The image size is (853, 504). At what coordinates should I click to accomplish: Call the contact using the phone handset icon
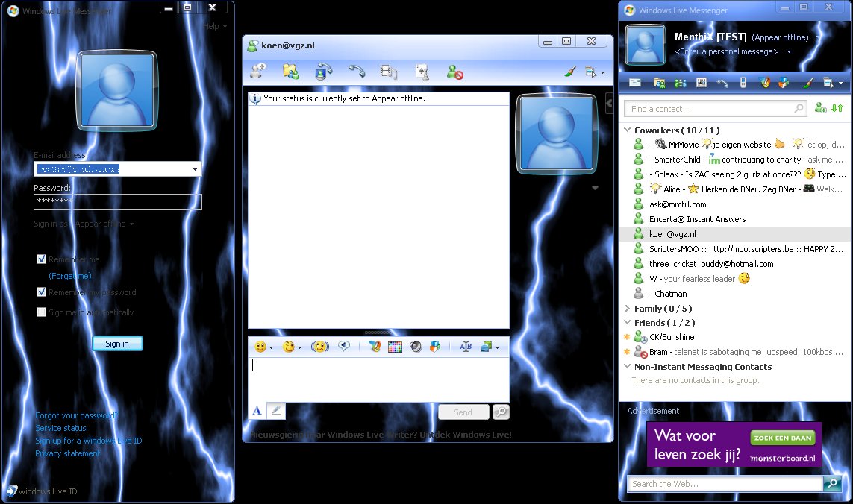(357, 72)
